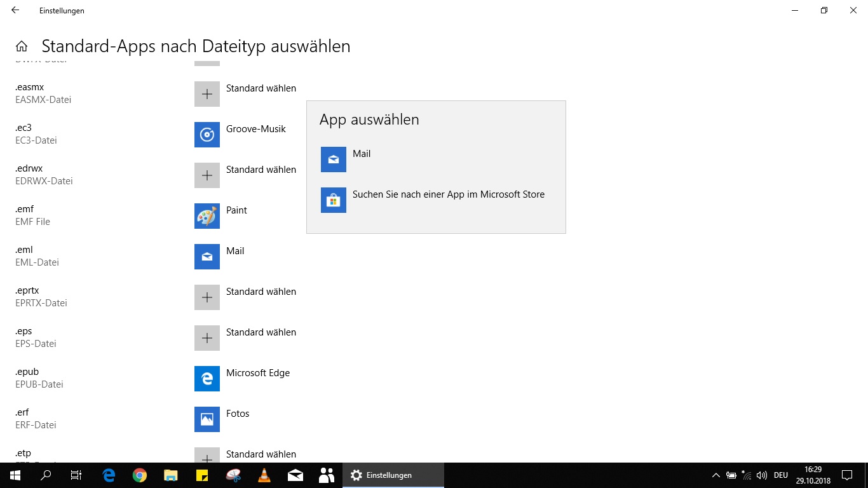Open Task View on the taskbar
This screenshot has width=868, height=488.
coord(76,475)
